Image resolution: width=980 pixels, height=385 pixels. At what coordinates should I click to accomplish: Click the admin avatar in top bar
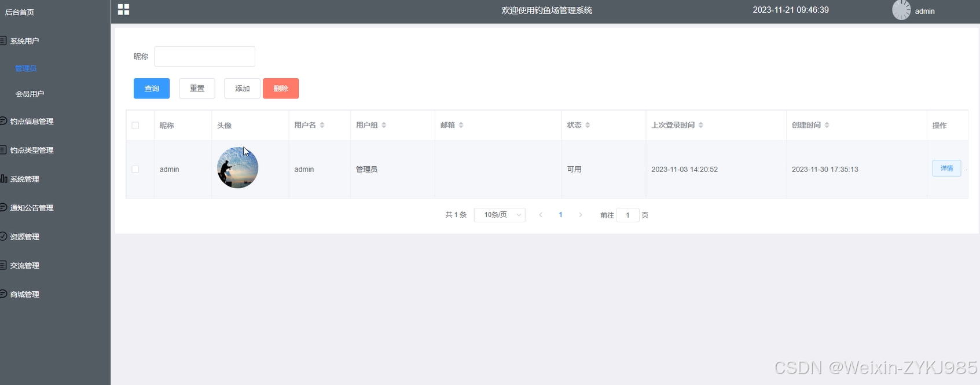(x=901, y=10)
